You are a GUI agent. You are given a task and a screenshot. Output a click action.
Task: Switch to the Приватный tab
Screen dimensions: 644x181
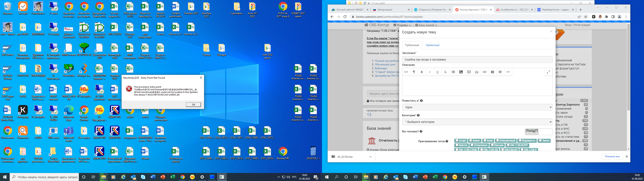point(432,45)
